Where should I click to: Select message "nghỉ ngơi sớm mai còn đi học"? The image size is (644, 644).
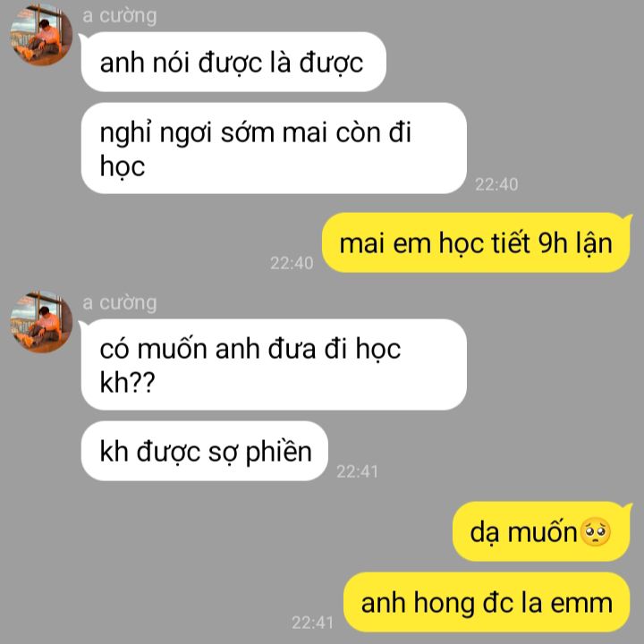tap(274, 148)
